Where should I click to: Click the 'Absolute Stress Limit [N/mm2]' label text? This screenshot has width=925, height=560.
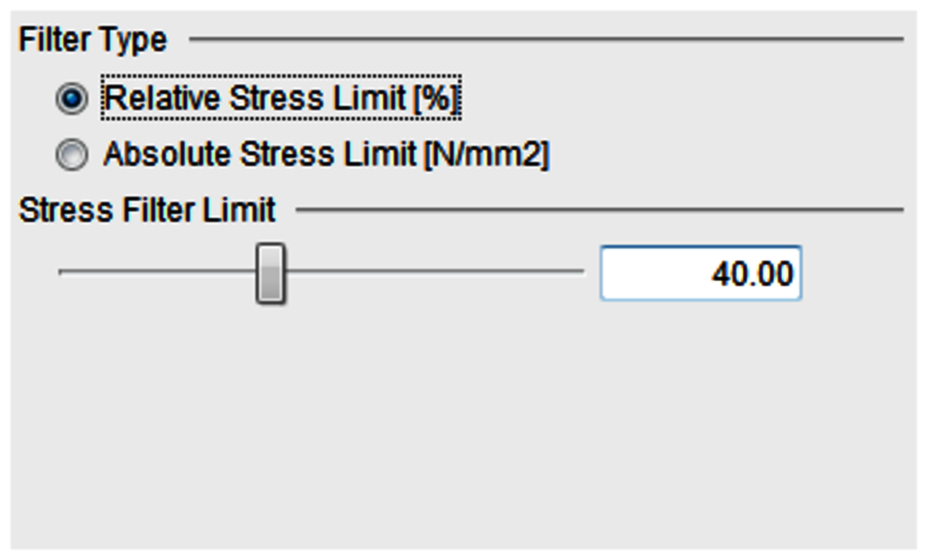coord(326,155)
